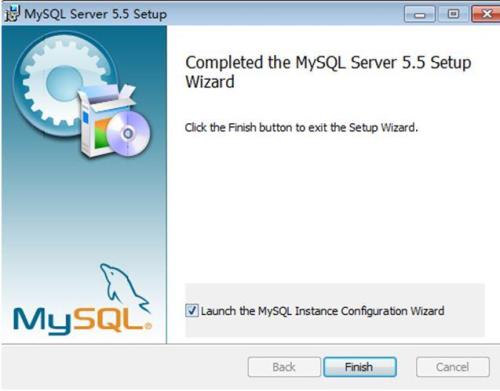The height and width of the screenshot is (391, 500).
Task: Maximize the MySQL Setup window
Action: point(453,14)
